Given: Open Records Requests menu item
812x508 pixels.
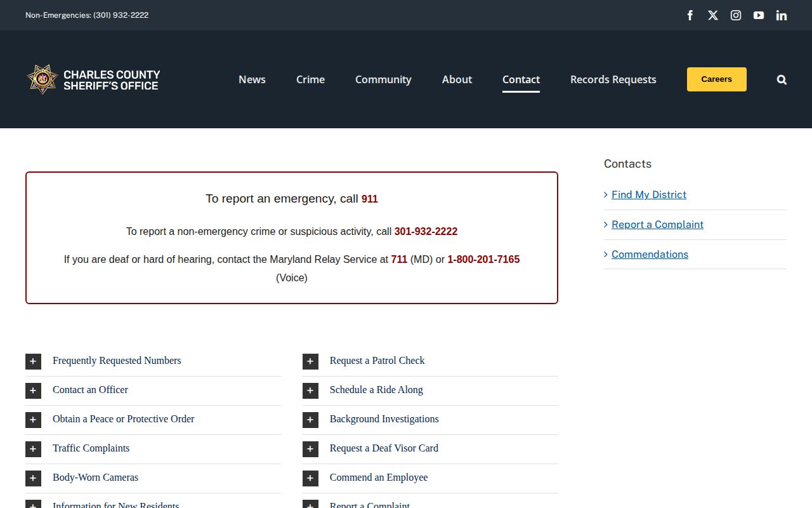Looking at the screenshot, I should [613, 79].
